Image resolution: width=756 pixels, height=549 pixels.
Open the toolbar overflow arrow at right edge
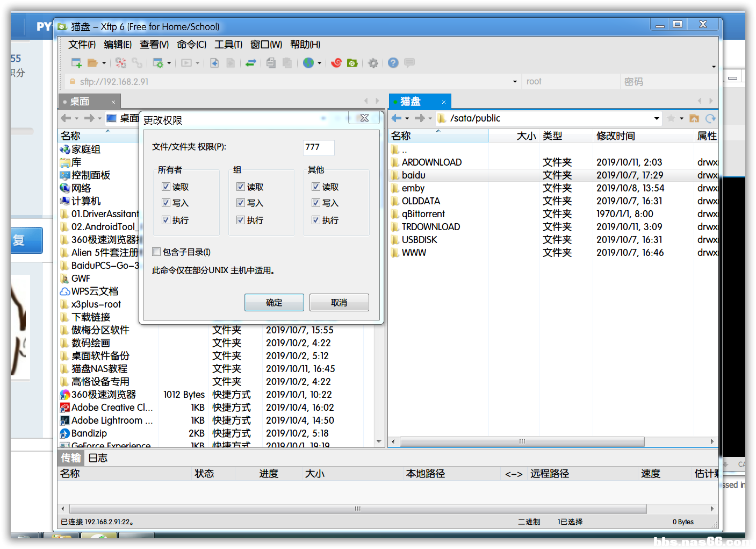tap(714, 67)
